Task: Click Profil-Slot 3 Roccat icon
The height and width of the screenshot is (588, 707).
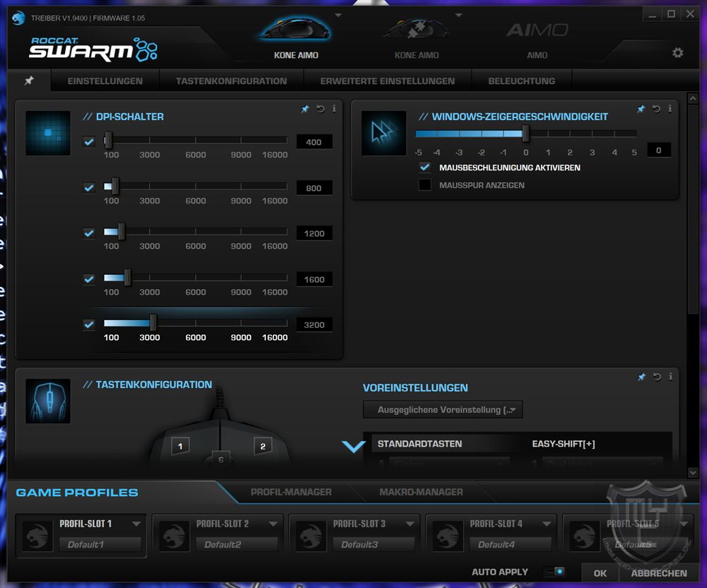Action: (x=311, y=536)
